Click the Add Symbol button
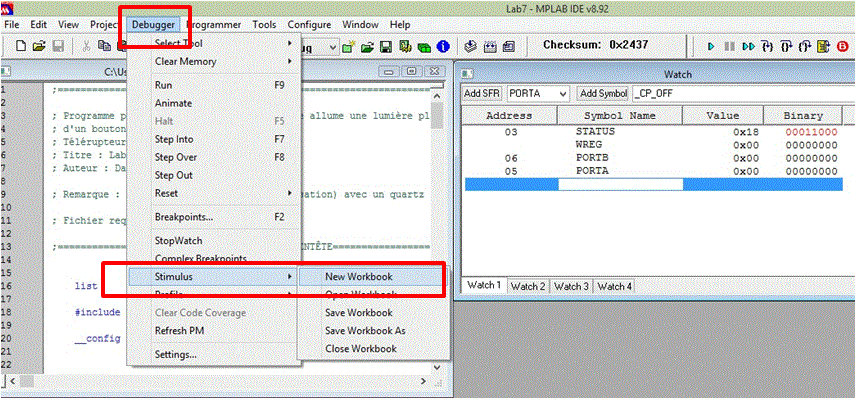Image resolution: width=856 pixels, height=399 pixels. point(603,94)
